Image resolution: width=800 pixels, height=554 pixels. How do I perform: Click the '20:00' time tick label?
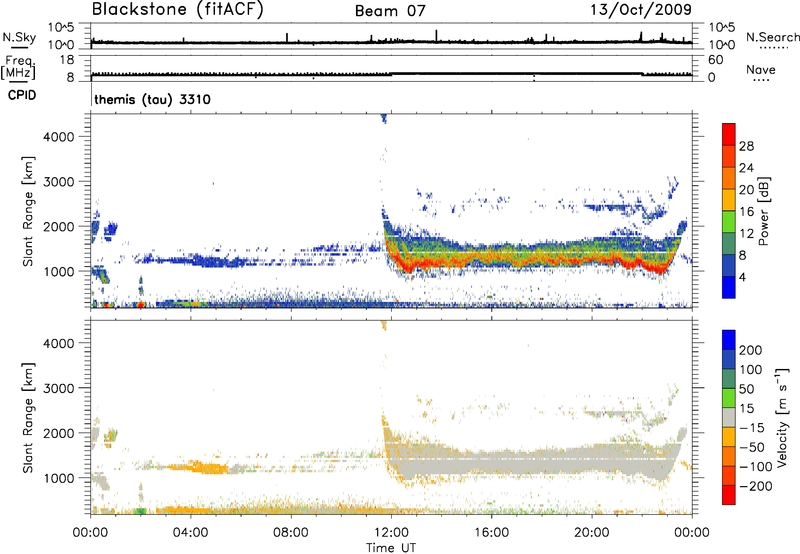point(592,533)
